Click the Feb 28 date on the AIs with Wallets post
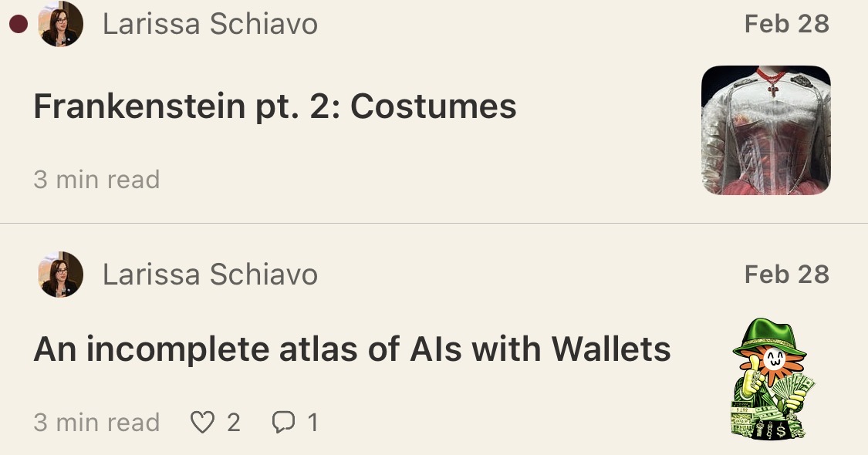Screen dimensions: 868x455 786,274
